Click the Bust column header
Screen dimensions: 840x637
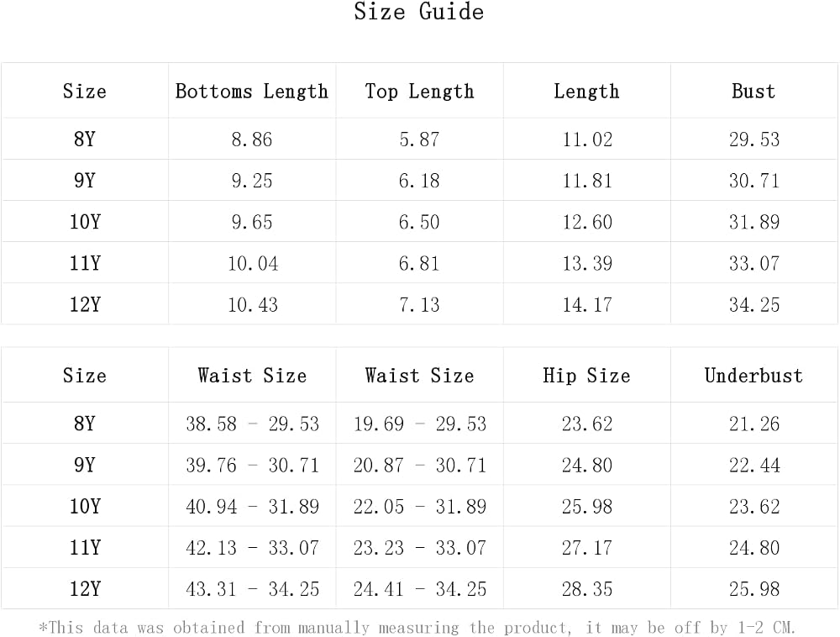tap(753, 91)
